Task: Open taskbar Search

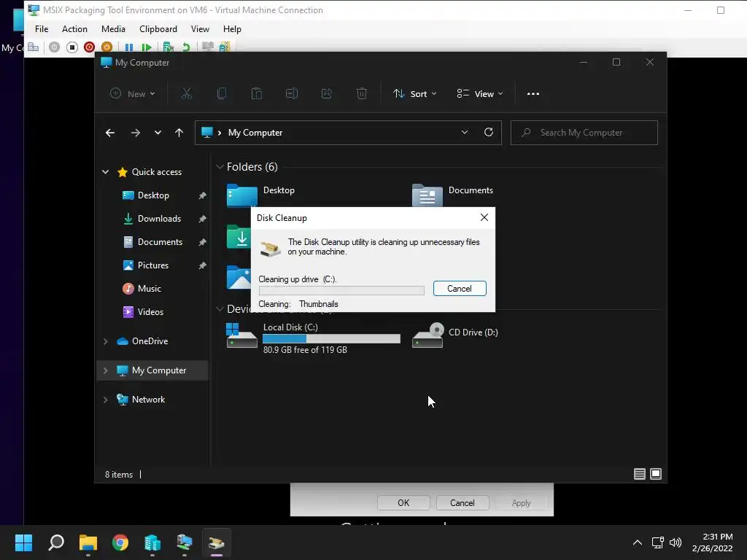Action: tap(55, 542)
